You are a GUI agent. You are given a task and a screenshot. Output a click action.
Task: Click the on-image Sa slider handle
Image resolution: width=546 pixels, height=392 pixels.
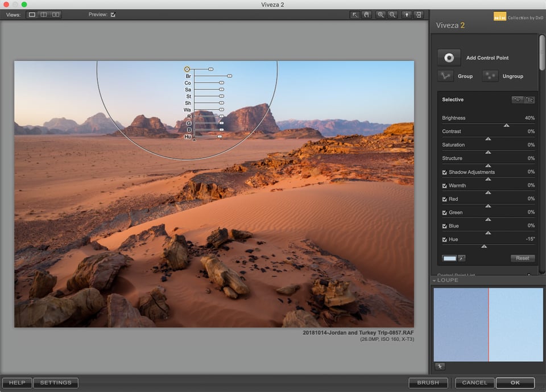click(x=221, y=89)
